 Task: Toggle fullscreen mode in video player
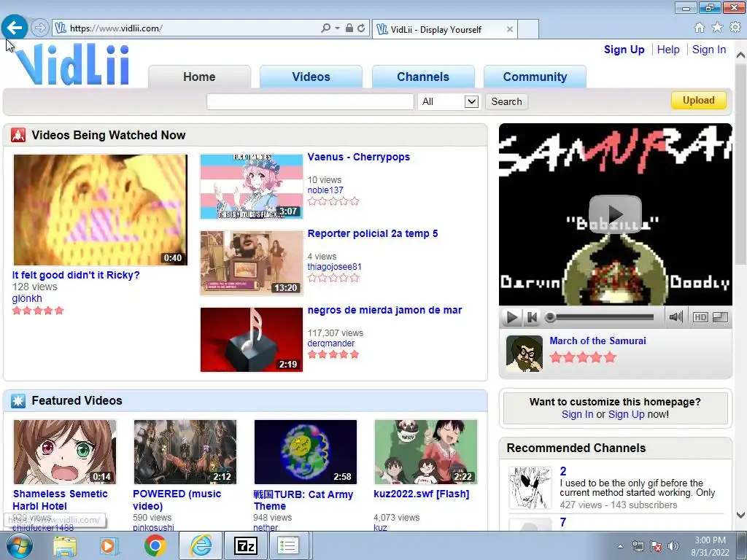pos(720,317)
